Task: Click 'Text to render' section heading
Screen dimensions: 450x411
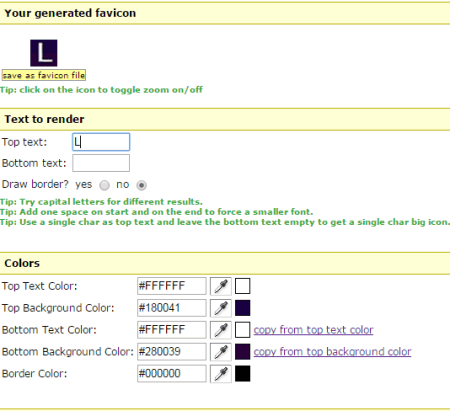Action: tap(44, 119)
